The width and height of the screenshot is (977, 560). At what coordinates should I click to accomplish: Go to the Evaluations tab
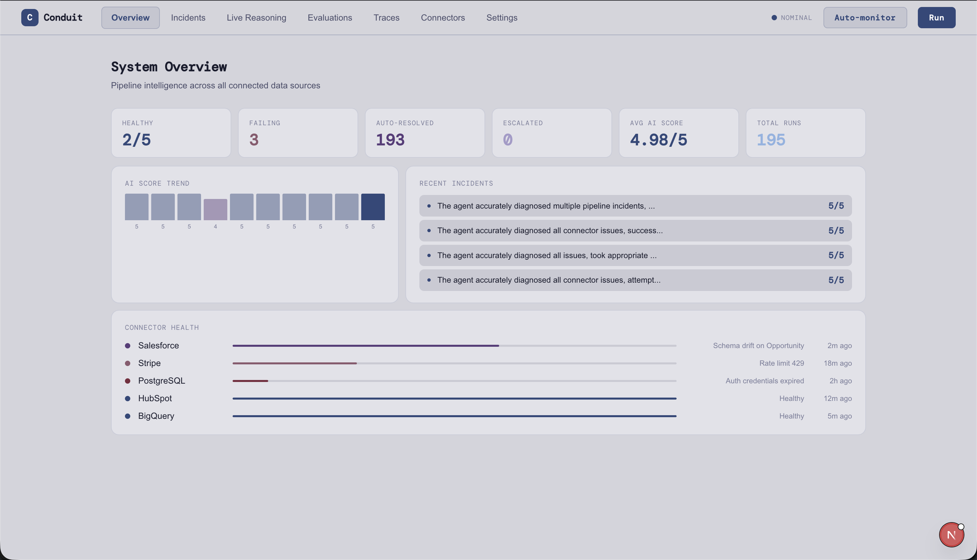(x=330, y=18)
